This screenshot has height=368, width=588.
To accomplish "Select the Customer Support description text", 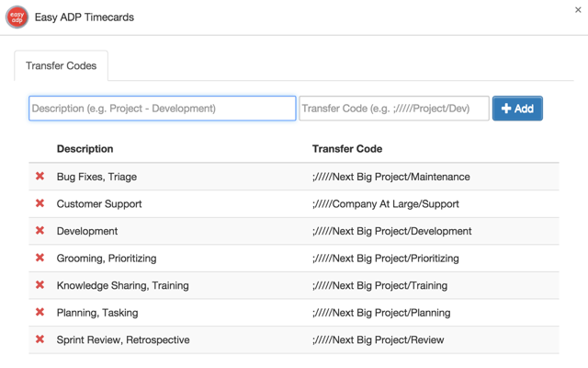I will [99, 203].
